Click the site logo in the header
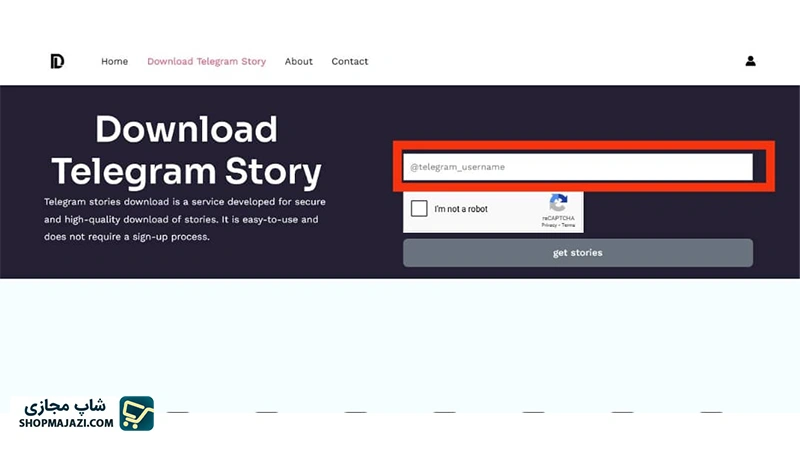Screen dimensions: 800x450 click(x=57, y=61)
